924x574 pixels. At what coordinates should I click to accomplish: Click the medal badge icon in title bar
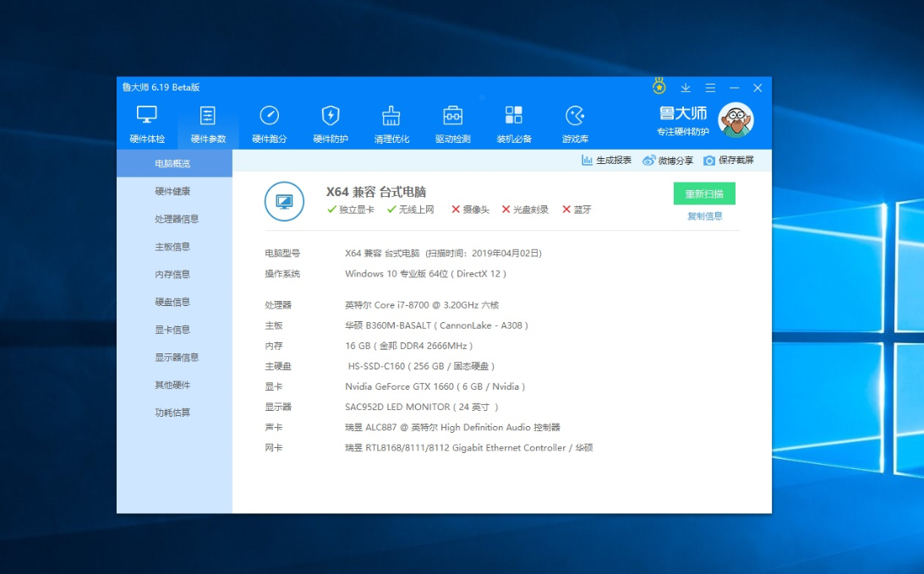tap(659, 86)
